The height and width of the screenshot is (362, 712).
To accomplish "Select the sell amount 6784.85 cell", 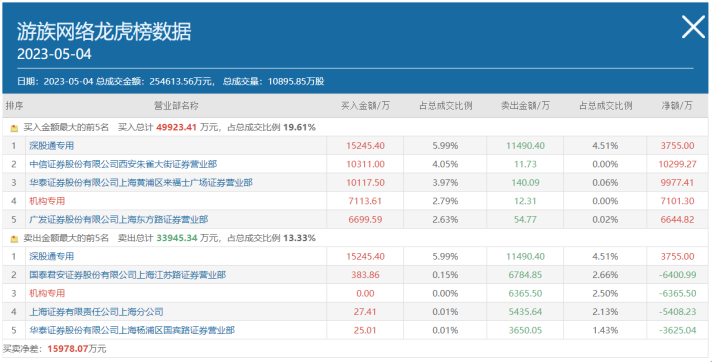I will [x=525, y=275].
